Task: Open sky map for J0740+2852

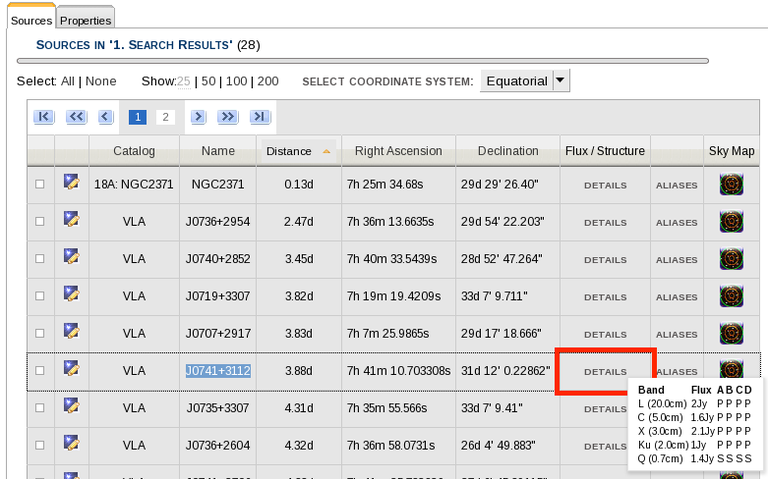Action: [x=731, y=258]
